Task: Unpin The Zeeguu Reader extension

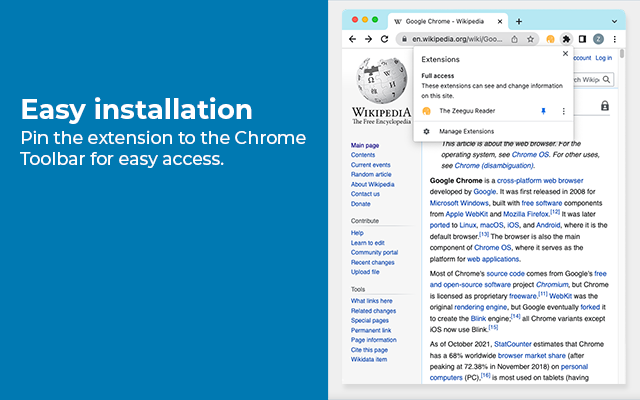Action: (543, 111)
